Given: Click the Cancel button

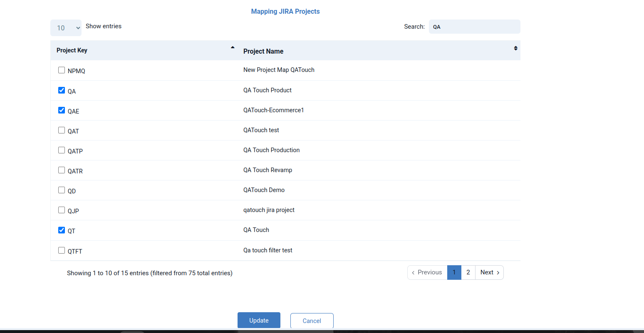Looking at the screenshot, I should coord(312,321).
